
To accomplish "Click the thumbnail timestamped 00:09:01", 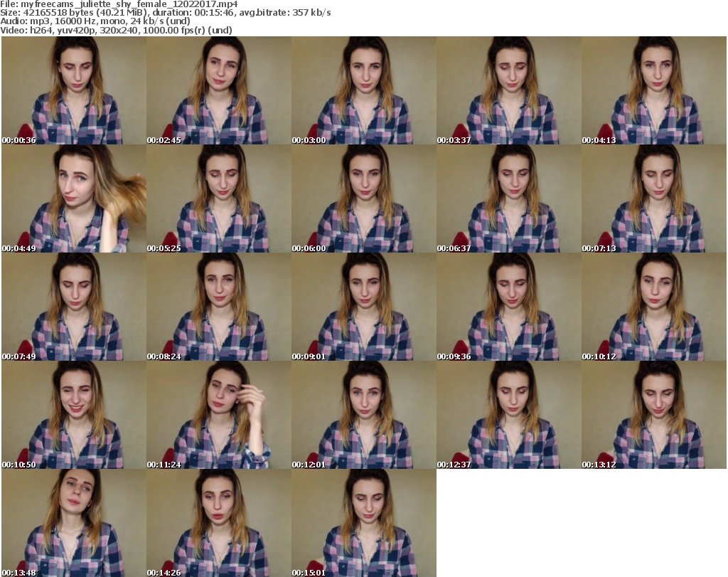I will [x=364, y=307].
